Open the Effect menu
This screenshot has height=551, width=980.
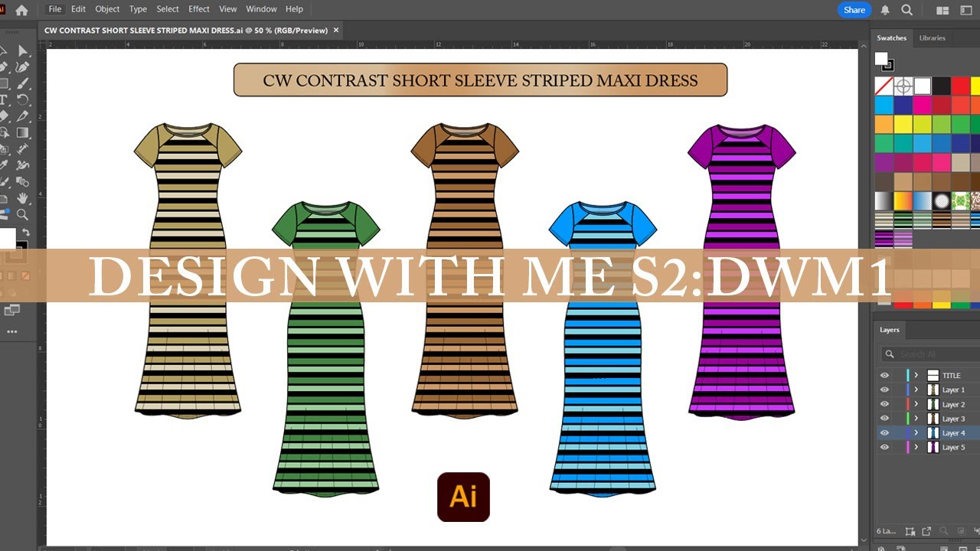click(x=199, y=9)
